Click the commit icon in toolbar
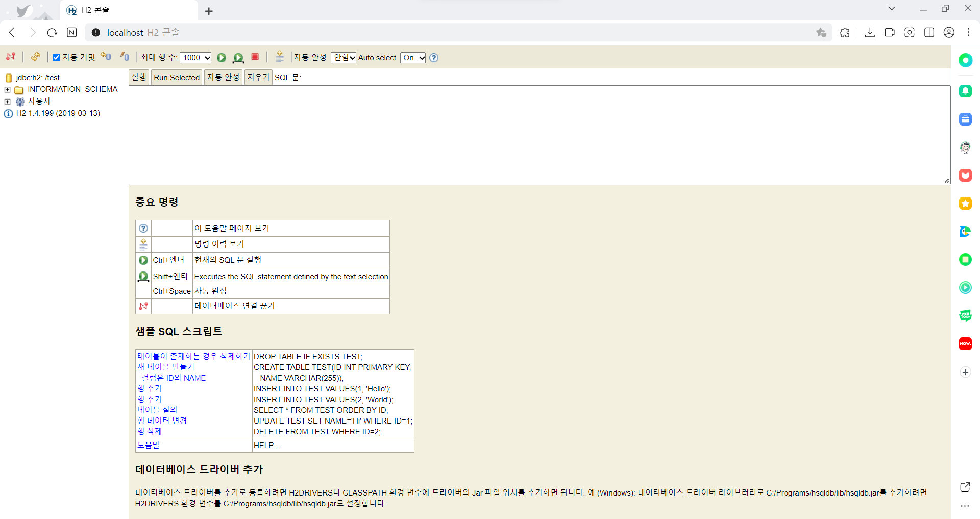Screen dimensions: 980x519 click(125, 57)
